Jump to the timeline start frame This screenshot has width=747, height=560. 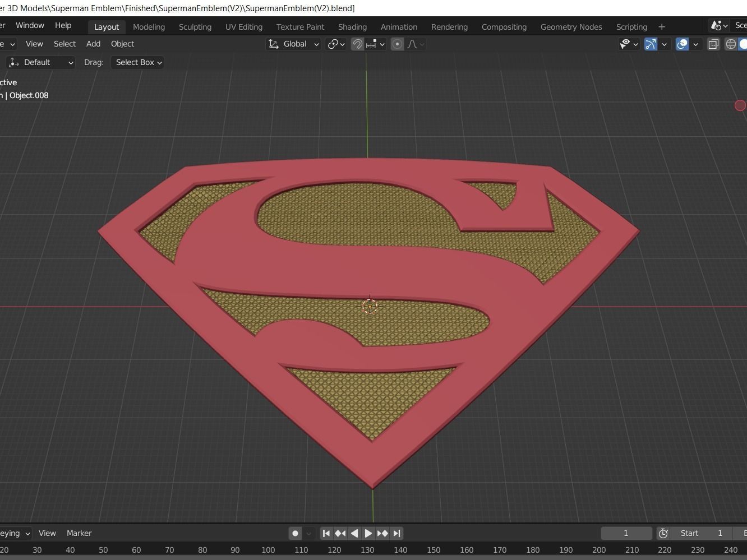(x=326, y=533)
